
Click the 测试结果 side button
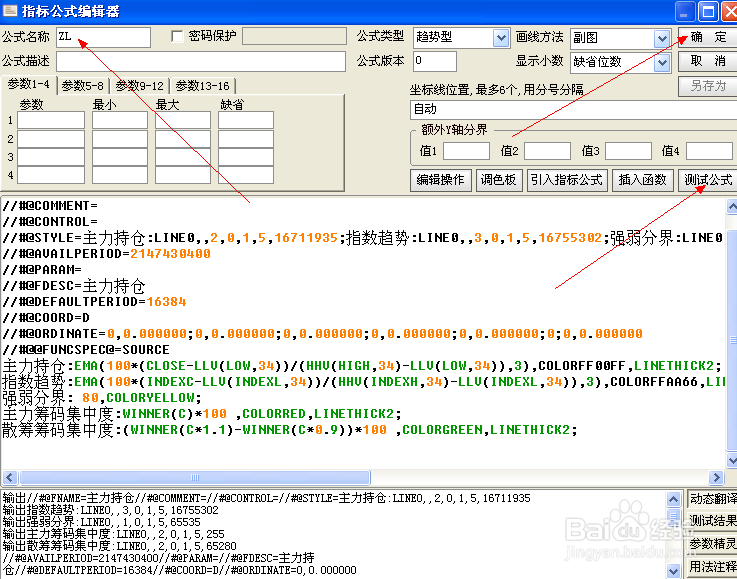(x=713, y=521)
